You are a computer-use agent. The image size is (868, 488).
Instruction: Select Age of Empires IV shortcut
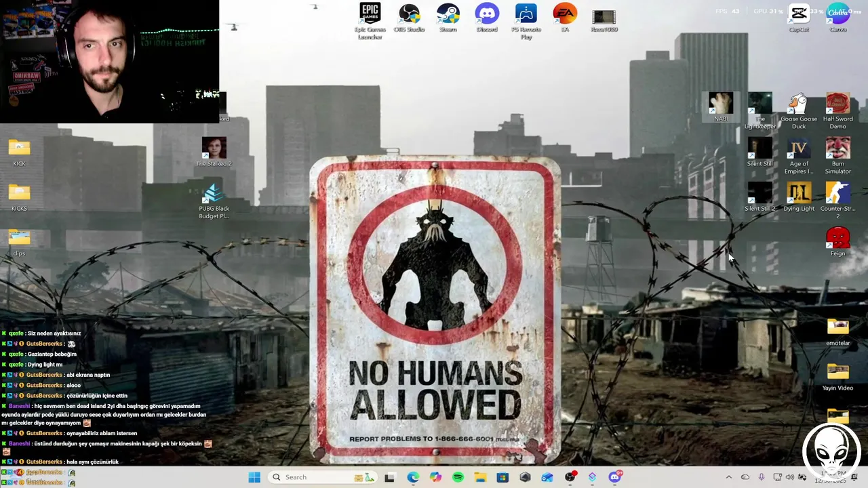799,156
